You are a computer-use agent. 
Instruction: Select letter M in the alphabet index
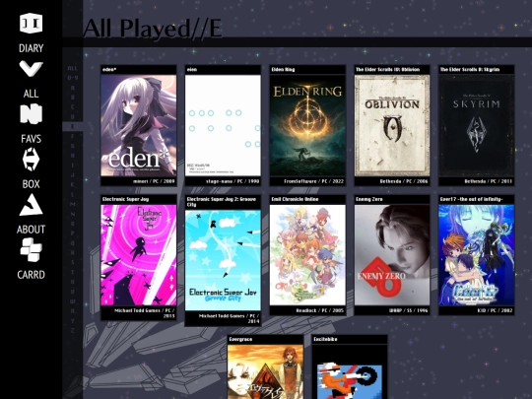click(73, 204)
